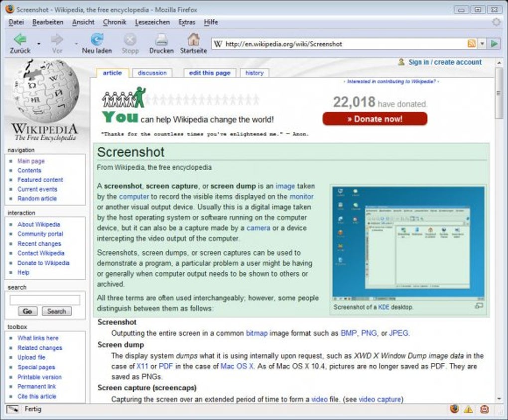Open the Datei menu
Image resolution: width=508 pixels, height=420 pixels.
point(16,22)
